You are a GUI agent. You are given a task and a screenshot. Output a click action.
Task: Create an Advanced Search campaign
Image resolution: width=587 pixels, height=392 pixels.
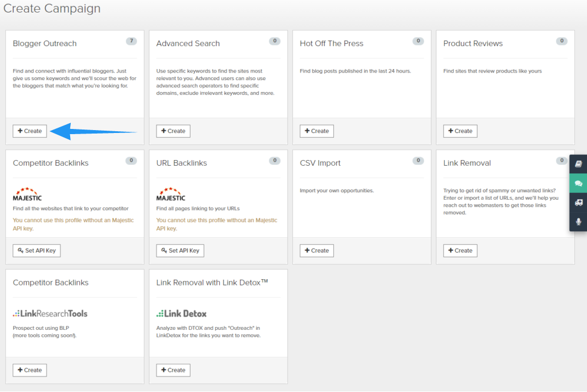coord(173,131)
